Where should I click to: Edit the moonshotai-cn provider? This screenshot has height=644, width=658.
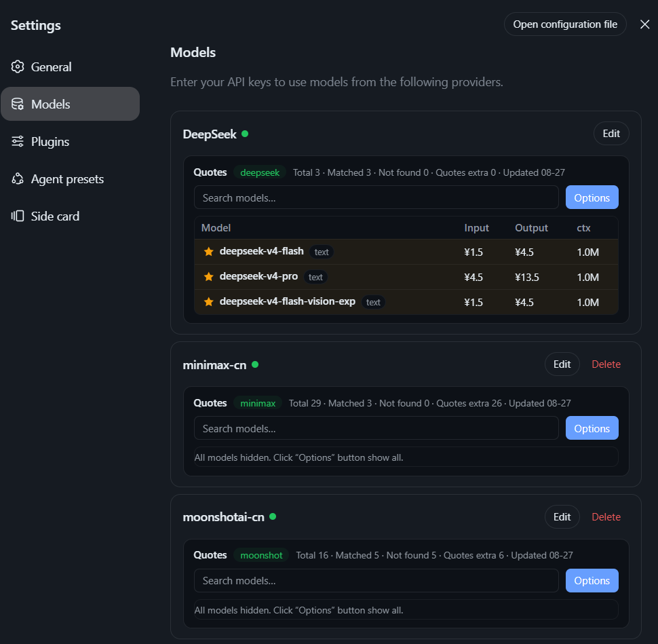point(562,517)
